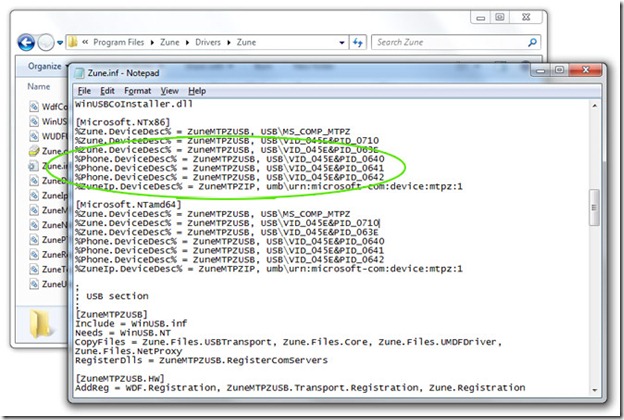Click the RegisterDlls = ZuneMTPZUSB.RegisterComServers line

point(201,360)
